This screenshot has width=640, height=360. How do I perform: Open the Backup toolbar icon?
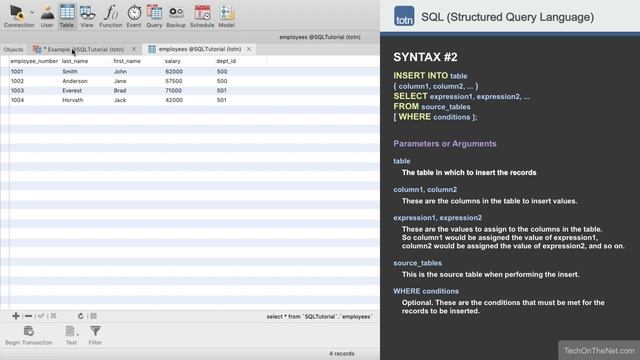pos(176,16)
